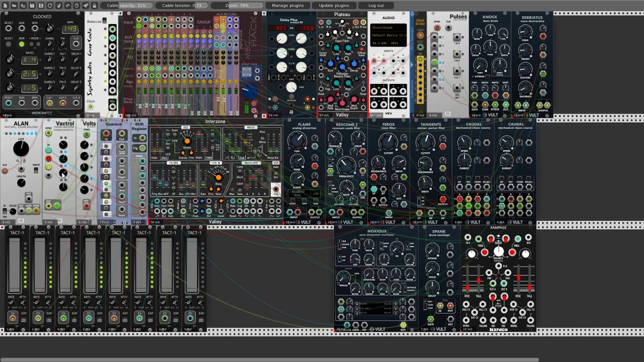Screen dimensions: 644x362
Task: Click the CLOCK input jack on Clock Divider
Action: pos(421,36)
